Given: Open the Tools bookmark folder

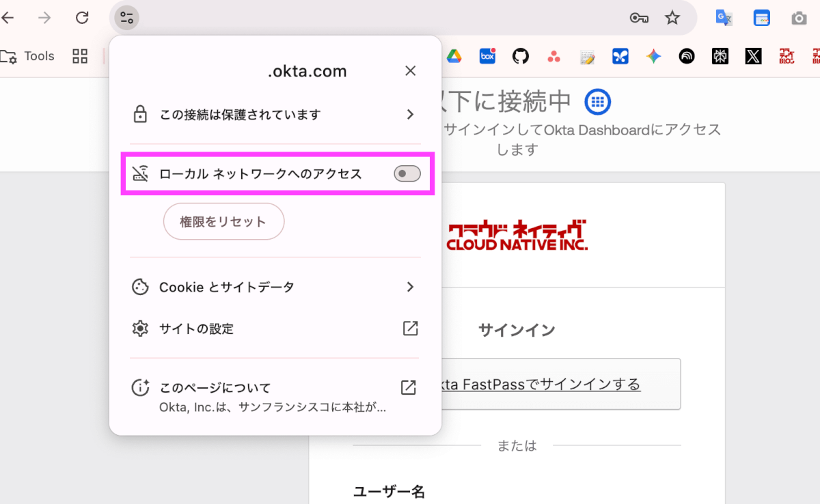Looking at the screenshot, I should [28, 56].
